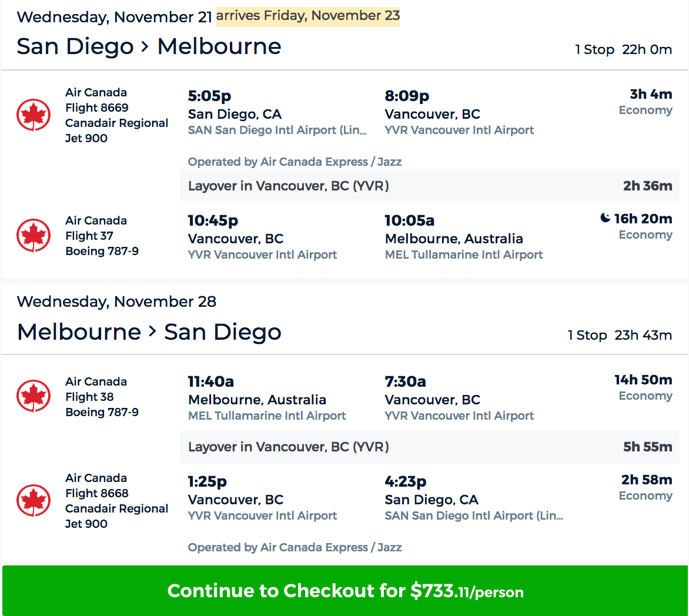Image resolution: width=689 pixels, height=616 pixels.
Task: Click Air Canada logo for Flight 38
Action: tap(34, 396)
